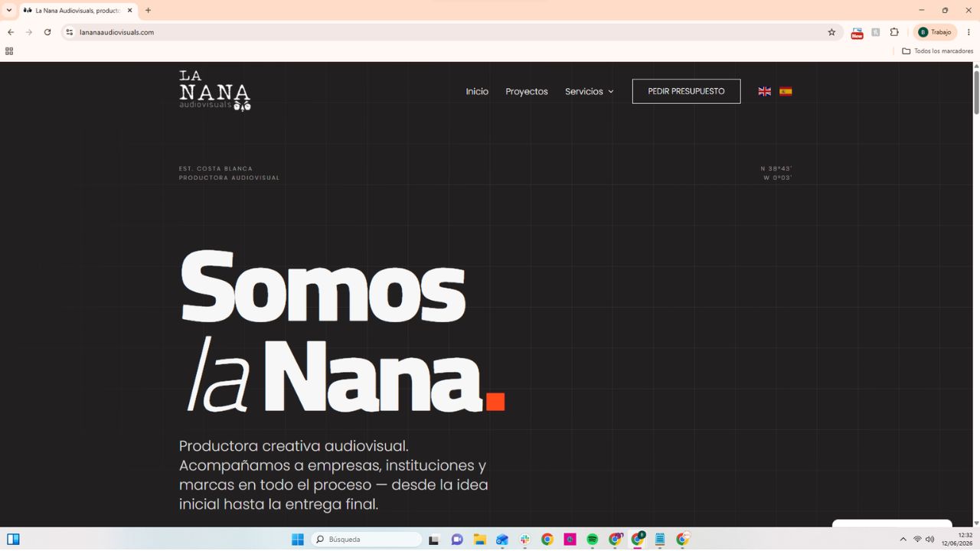Restore down the Chrome window

pyautogui.click(x=945, y=10)
